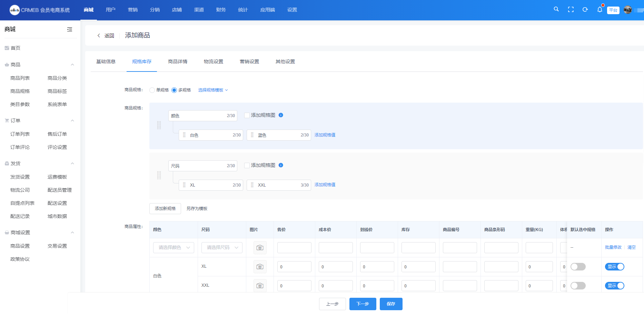
Task: Click the search magnifier icon in header
Action: point(556,9)
